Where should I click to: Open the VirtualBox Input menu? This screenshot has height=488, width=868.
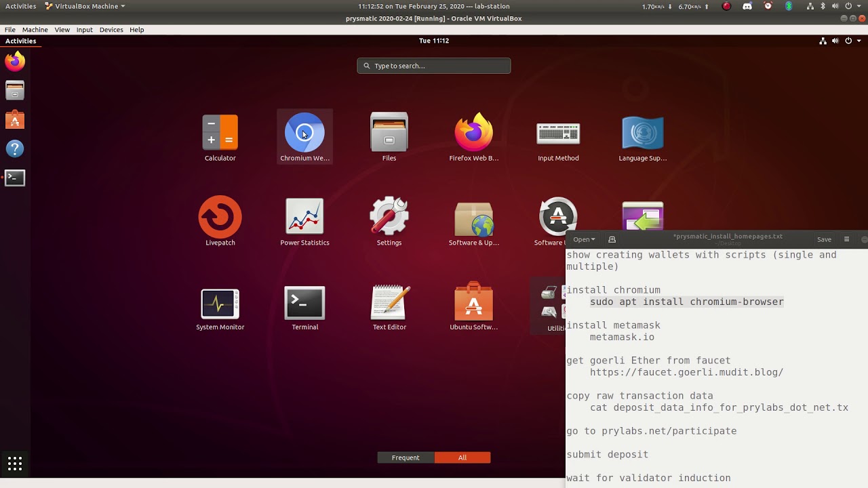pyautogui.click(x=85, y=30)
